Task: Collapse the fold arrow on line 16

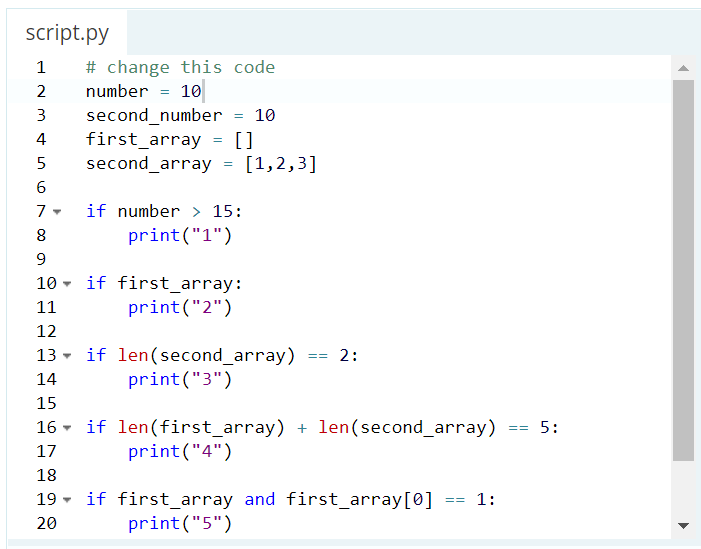Action: [67, 428]
